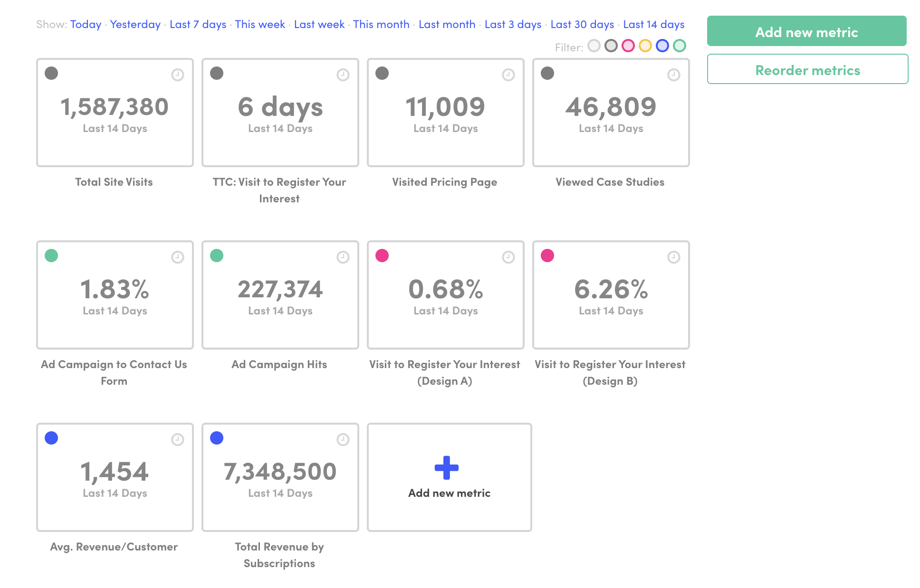Click clock icon on TTC: Visit to Register card
Screen dimensions: 920x588
tap(343, 75)
